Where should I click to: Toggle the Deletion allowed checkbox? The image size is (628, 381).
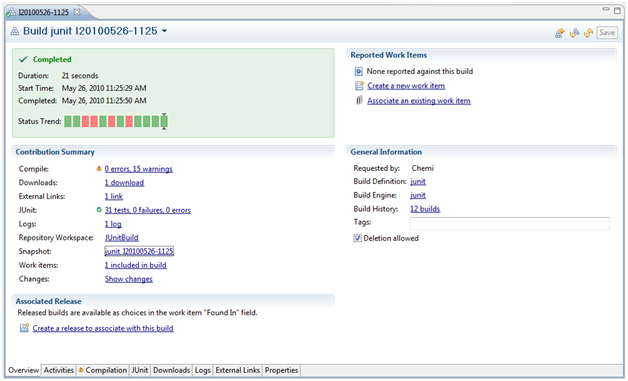coord(357,238)
